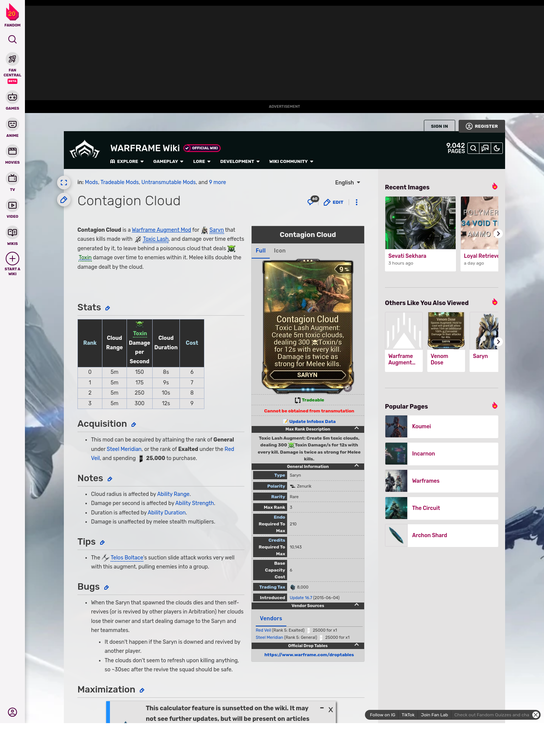Open the TV icon in sidebar
This screenshot has height=756, width=544.
(12, 178)
